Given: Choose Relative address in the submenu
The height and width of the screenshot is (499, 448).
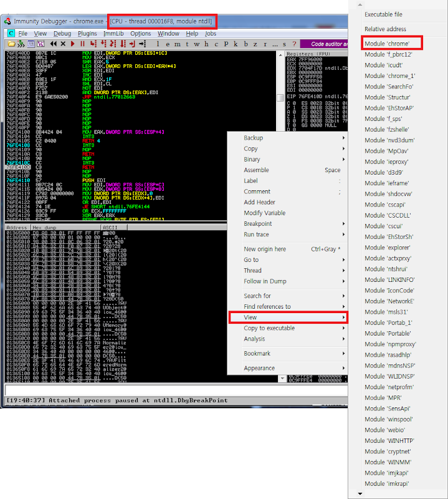Looking at the screenshot, I should pos(385,29).
